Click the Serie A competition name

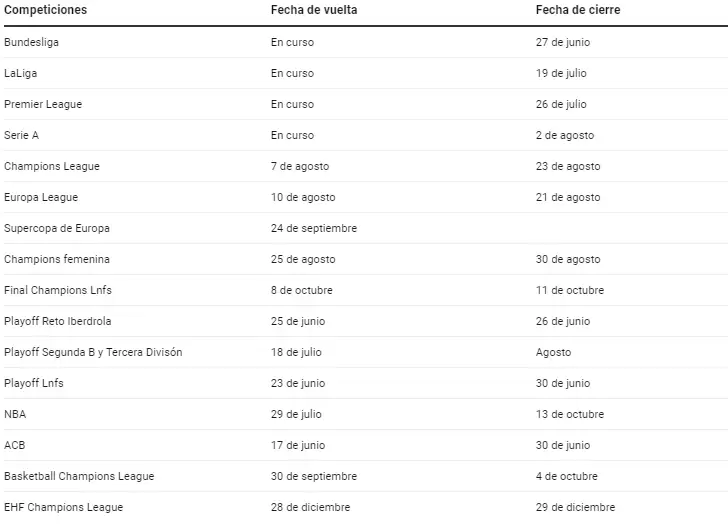(21, 135)
